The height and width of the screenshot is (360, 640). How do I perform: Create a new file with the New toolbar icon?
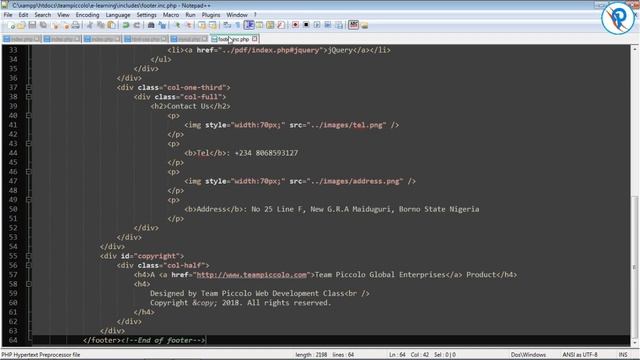11,25
